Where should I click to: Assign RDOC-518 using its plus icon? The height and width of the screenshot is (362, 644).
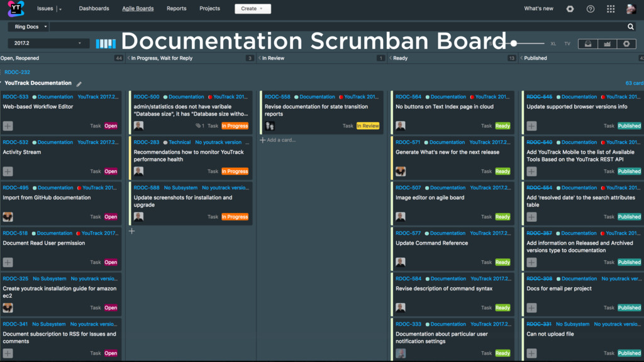pos(8,262)
